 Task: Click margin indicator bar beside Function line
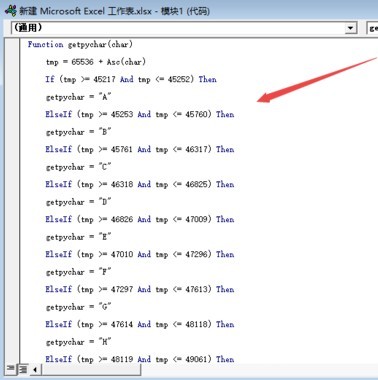pyautogui.click(x=12, y=44)
